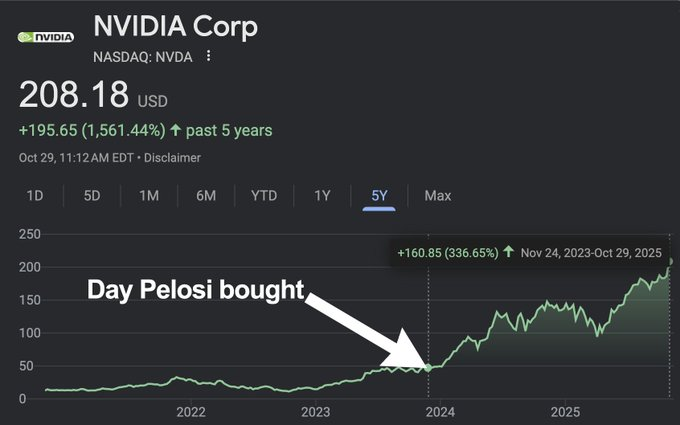Choose the 1M chart range

tap(149, 196)
